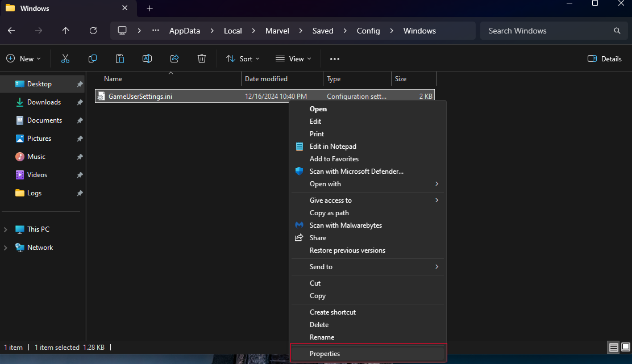This screenshot has height=364, width=632.
Task: Navigate to Local in address bar
Action: pyautogui.click(x=233, y=31)
